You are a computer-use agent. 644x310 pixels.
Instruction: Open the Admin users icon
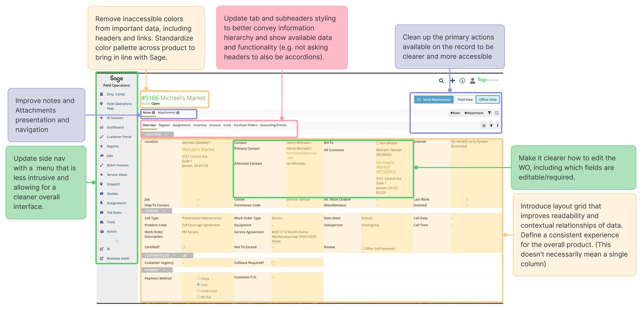101,231
